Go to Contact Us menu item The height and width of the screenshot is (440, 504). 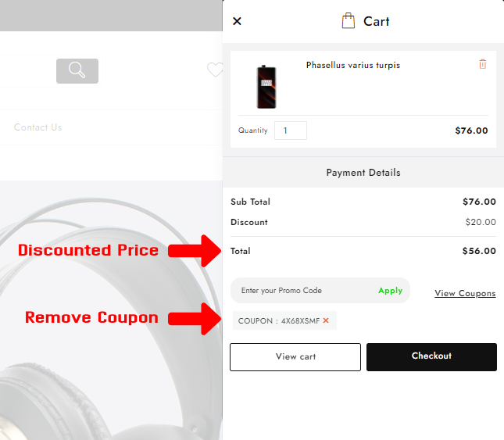tap(38, 127)
